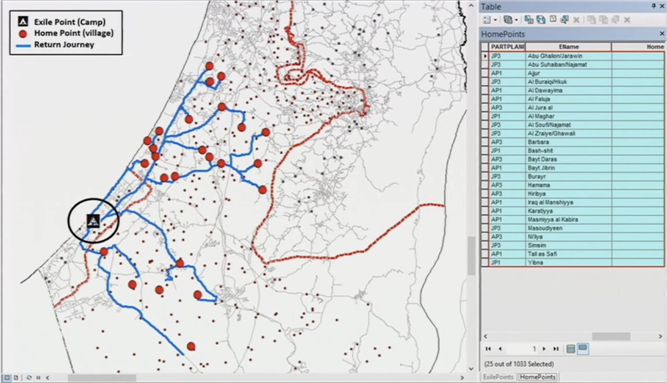Viewport: 667px width, 383px height.
Task: Jump to the first table record
Action: [x=488, y=349]
